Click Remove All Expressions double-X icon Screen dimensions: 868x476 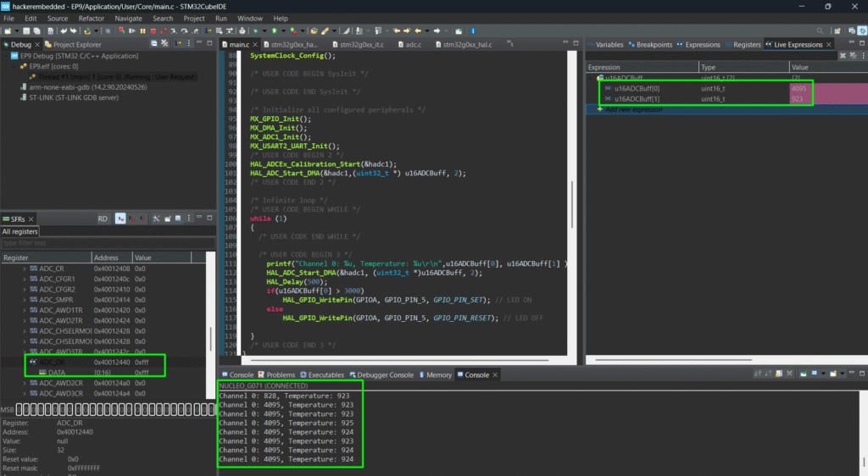point(854,56)
